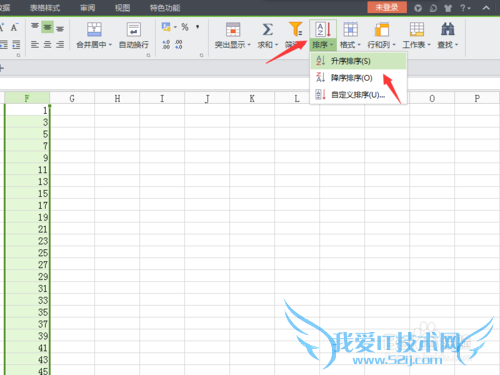Click the align left icon
The height and width of the screenshot is (375, 500).
(35, 44)
